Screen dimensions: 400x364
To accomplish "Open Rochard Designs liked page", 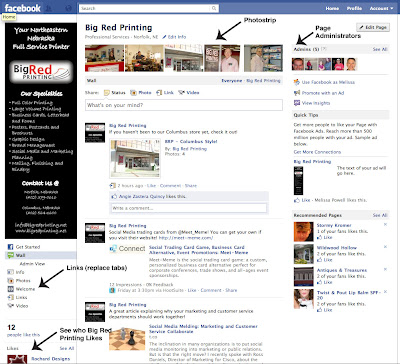I will pos(51,359).
